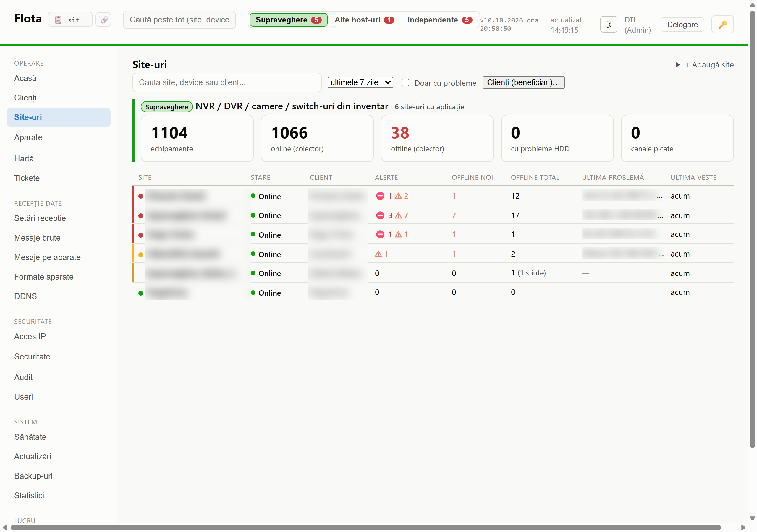Expand the '+ Adaugă site' disclosure
This screenshot has width=757, height=532.
pos(704,65)
